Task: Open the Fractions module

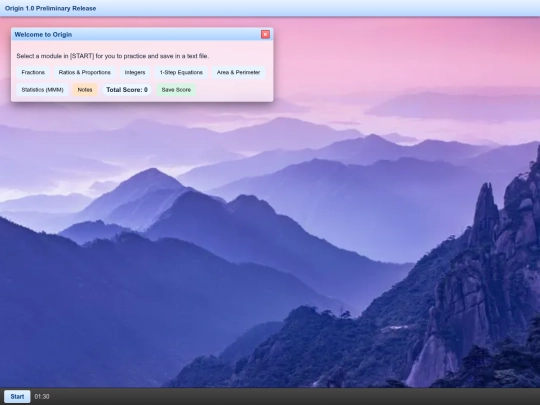Action: [33, 72]
